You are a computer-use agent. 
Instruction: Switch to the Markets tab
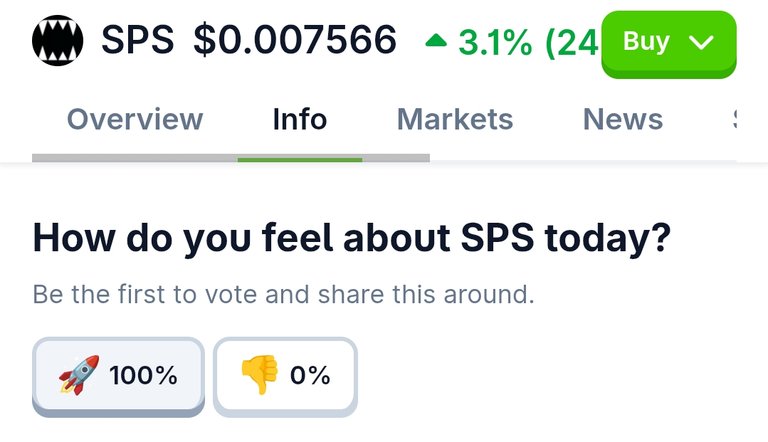pyautogui.click(x=455, y=119)
